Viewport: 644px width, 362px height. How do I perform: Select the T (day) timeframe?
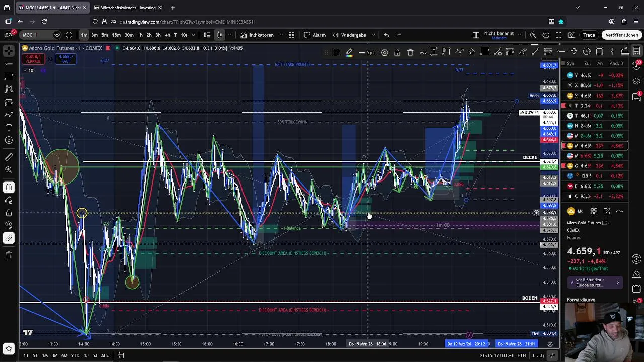coord(175,35)
